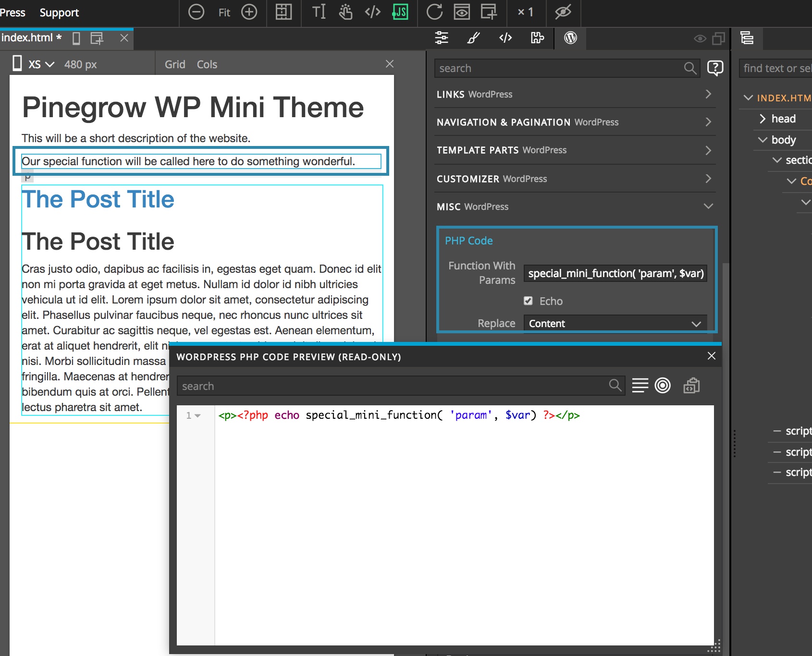Open the preview in browser icon
The image size is (812, 656).
[x=462, y=12]
